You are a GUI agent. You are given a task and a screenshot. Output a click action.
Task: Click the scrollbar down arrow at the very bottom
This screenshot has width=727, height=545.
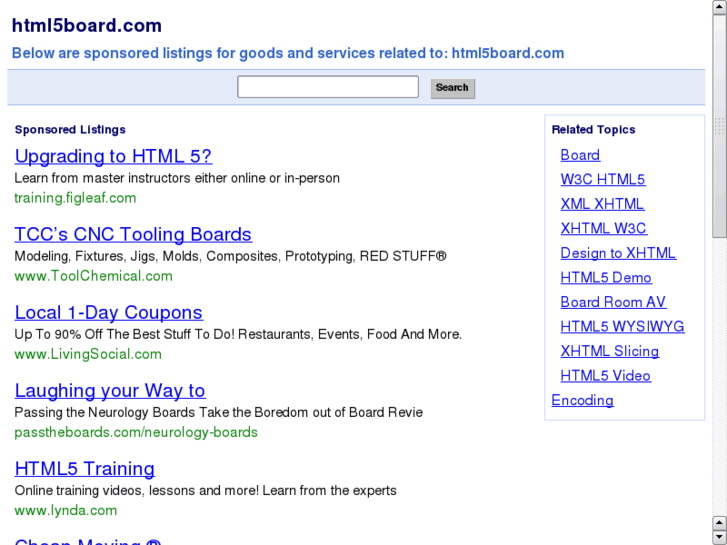[720, 537]
